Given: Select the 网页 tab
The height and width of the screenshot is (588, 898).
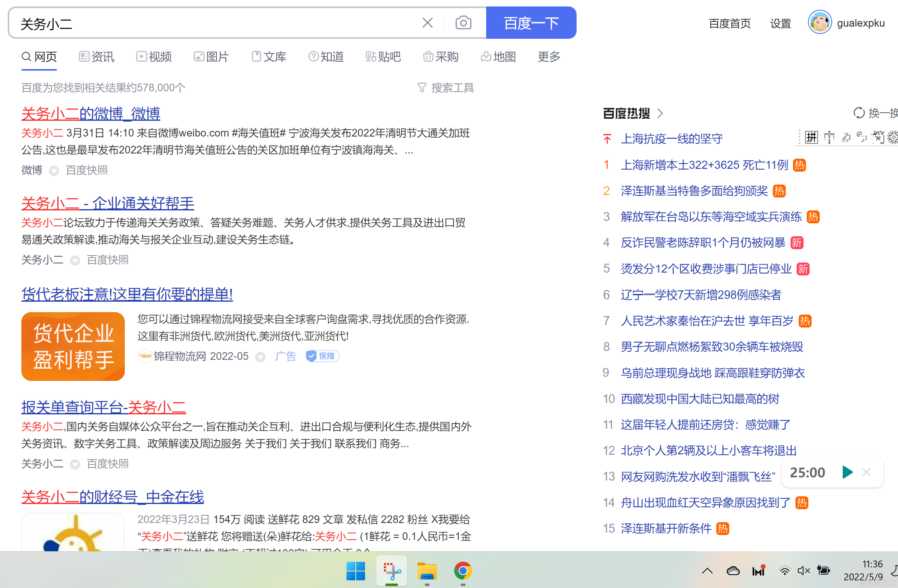Looking at the screenshot, I should point(39,57).
